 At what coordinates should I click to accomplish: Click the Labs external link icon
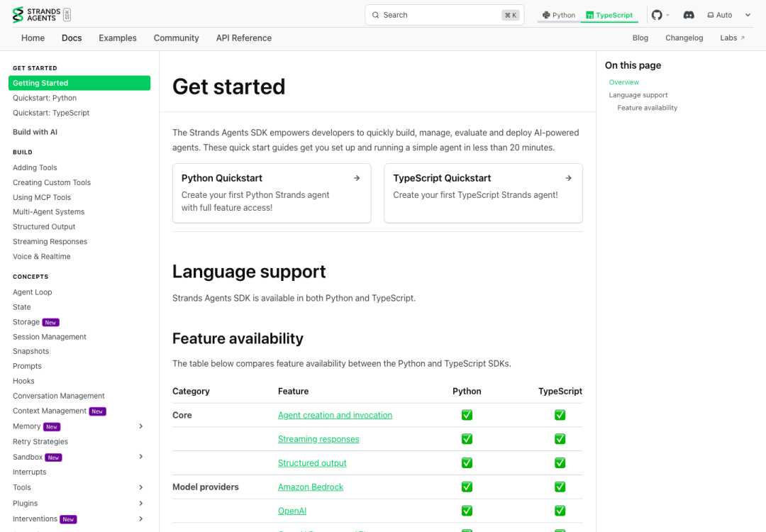point(743,38)
